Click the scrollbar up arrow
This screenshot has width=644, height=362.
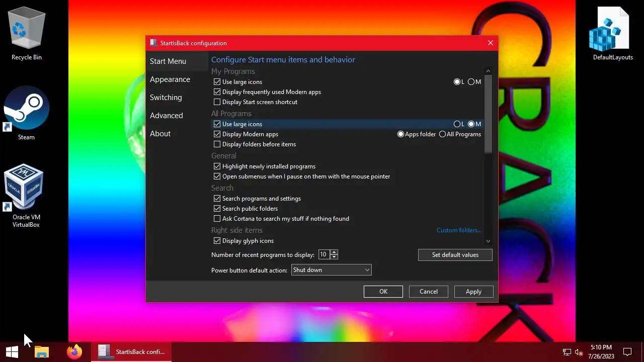488,71
